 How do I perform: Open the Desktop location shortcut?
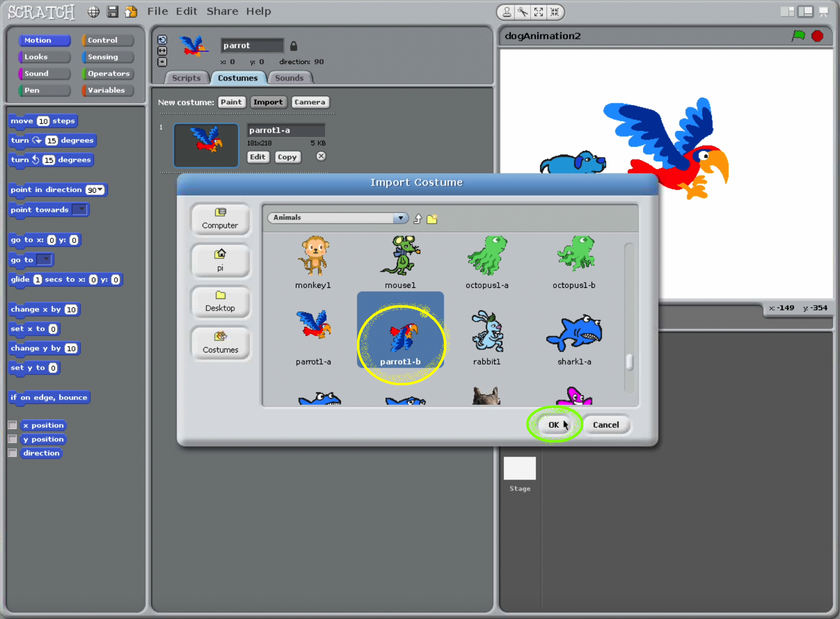(x=220, y=302)
